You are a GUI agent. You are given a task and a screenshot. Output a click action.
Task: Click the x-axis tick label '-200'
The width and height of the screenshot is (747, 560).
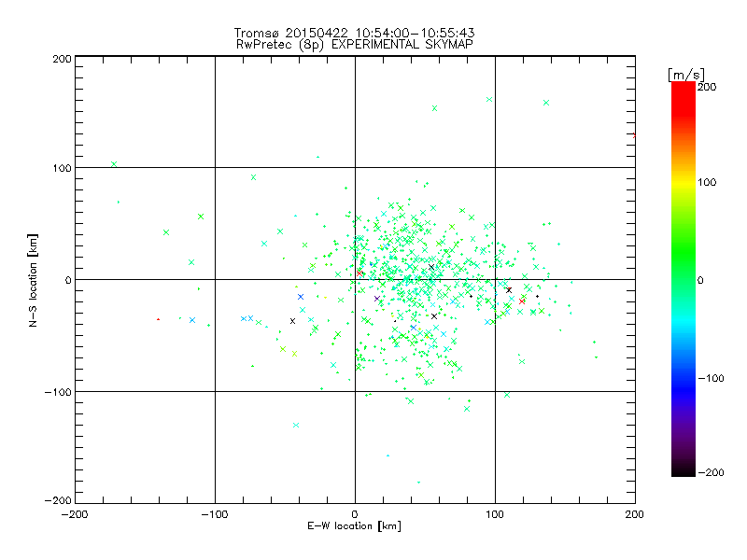(x=75, y=514)
